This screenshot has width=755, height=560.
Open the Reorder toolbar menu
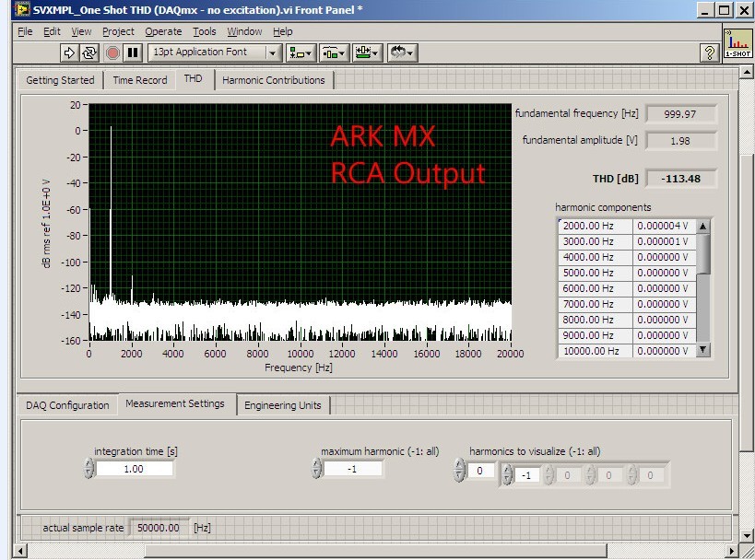click(x=402, y=52)
